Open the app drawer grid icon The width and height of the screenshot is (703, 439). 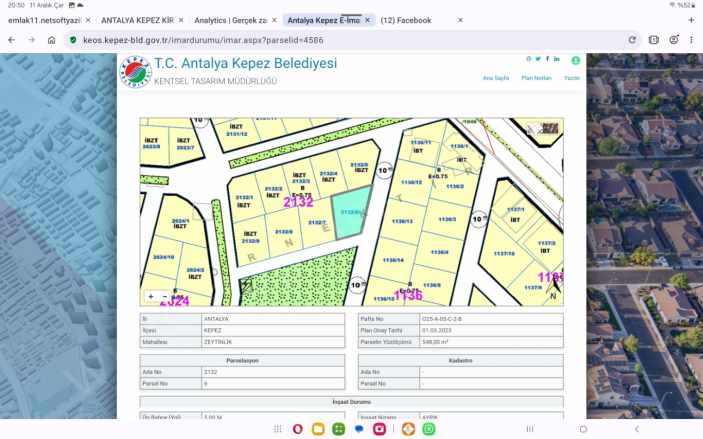[276, 428]
